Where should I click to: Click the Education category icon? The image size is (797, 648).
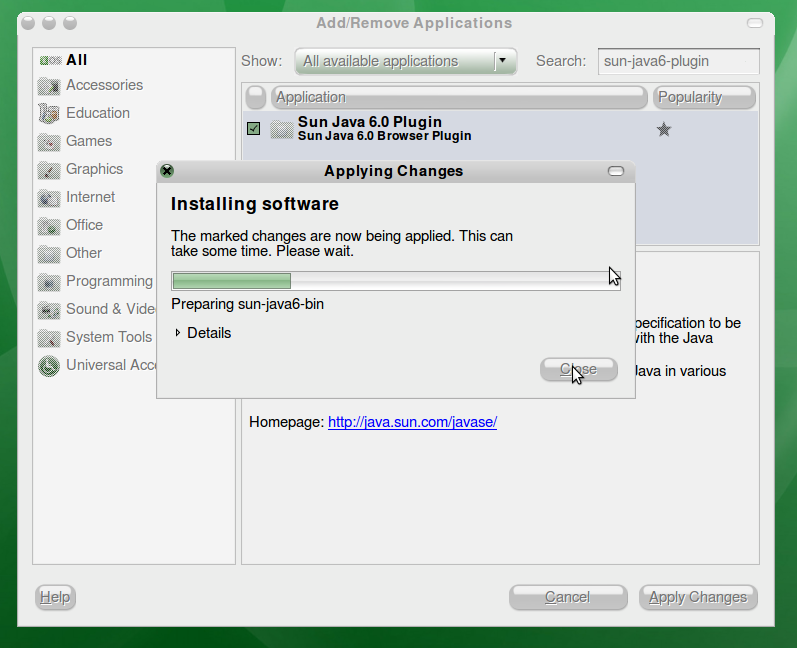click(49, 113)
